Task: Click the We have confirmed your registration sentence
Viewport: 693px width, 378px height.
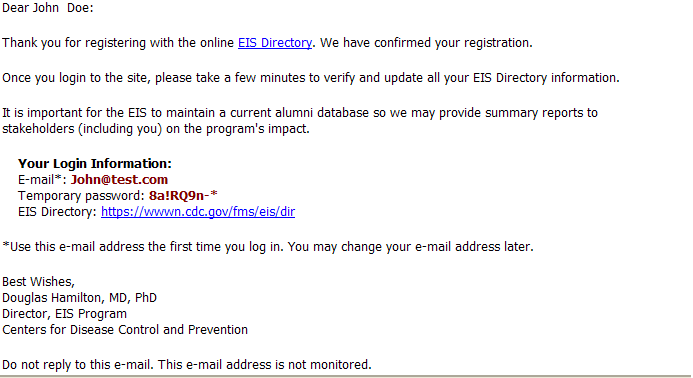Action: tap(426, 43)
